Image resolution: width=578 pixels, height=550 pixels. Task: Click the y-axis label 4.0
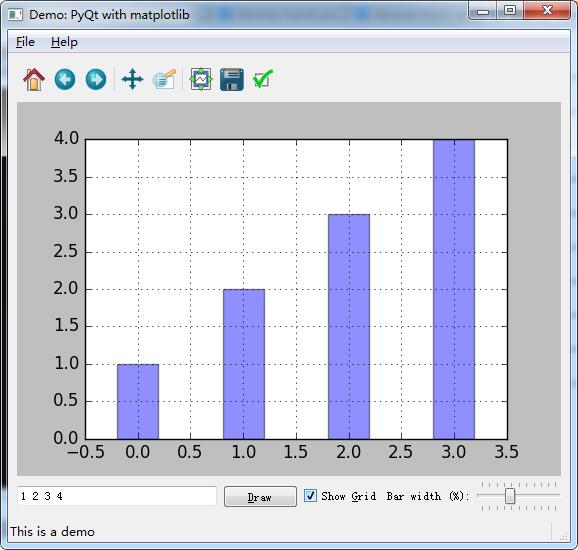(x=66, y=139)
